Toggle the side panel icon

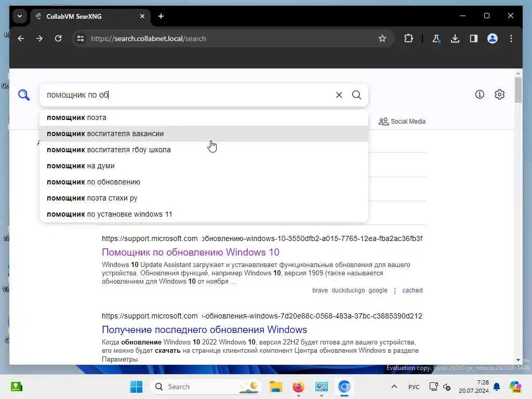474,38
